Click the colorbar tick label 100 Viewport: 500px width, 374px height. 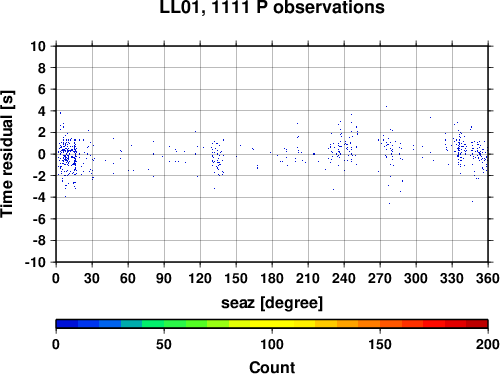272,344
